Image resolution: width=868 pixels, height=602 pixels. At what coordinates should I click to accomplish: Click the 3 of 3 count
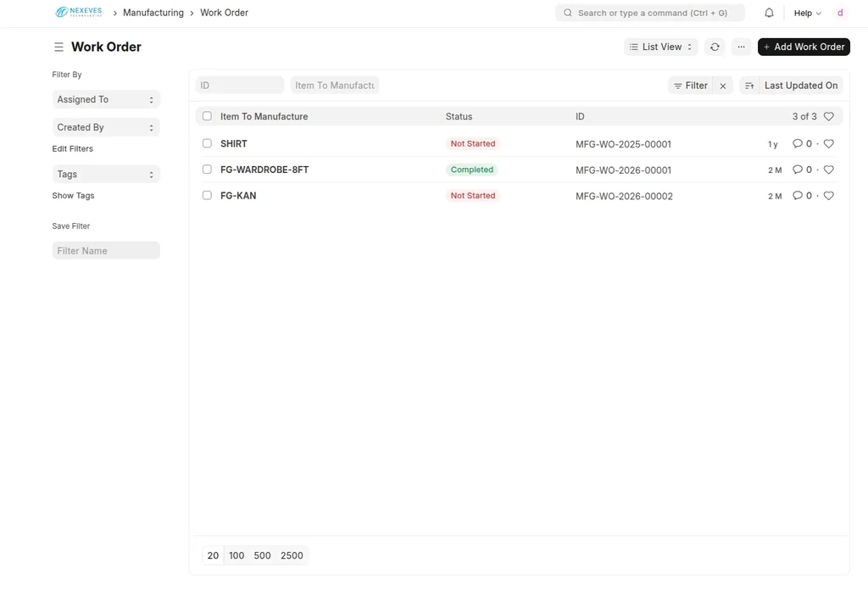pos(804,116)
